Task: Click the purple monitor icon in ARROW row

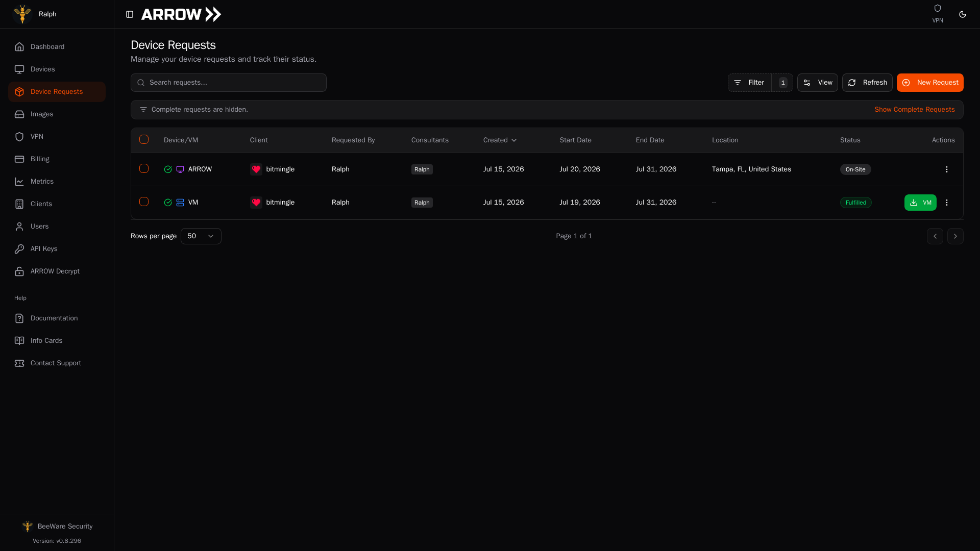Action: [180, 169]
